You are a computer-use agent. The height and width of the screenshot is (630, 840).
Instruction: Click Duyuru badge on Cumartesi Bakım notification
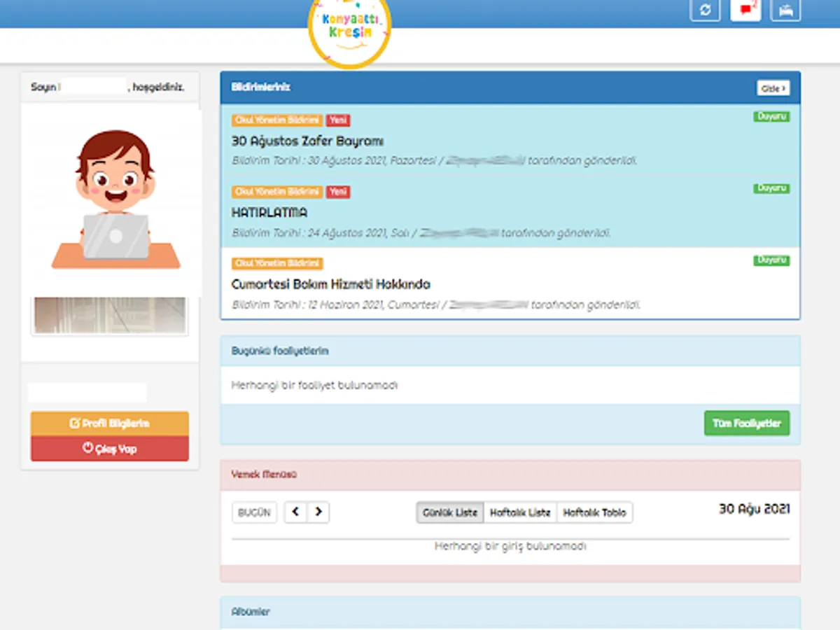[771, 260]
